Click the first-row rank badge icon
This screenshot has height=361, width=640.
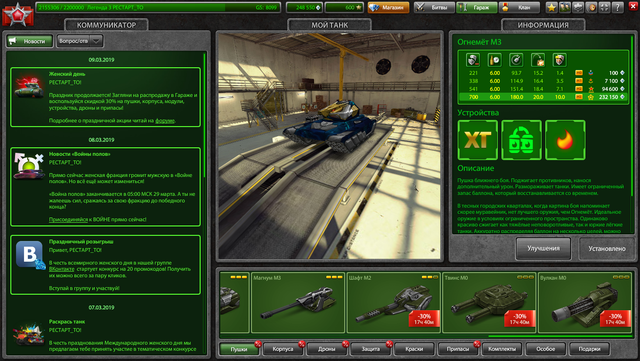click(x=591, y=73)
